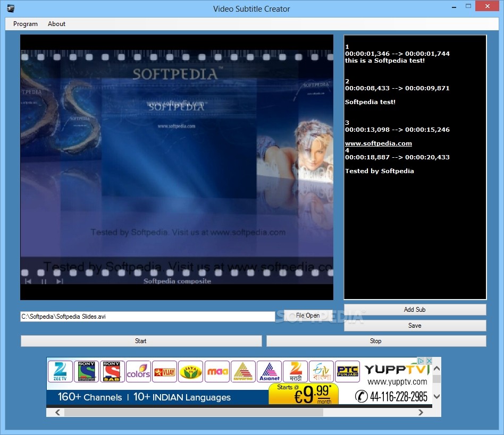This screenshot has height=435, width=504.
Task: Click the horizontal scrollbar thumb
Action: click(194, 413)
